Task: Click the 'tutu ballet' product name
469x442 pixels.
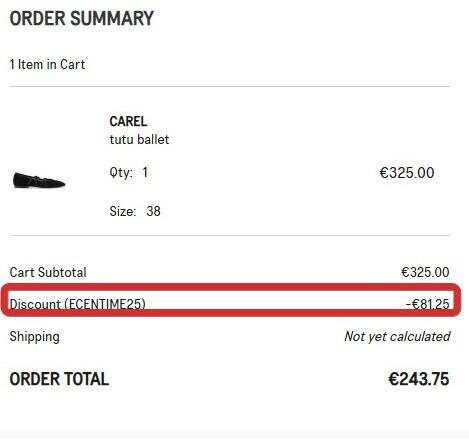Action: pyautogui.click(x=139, y=139)
